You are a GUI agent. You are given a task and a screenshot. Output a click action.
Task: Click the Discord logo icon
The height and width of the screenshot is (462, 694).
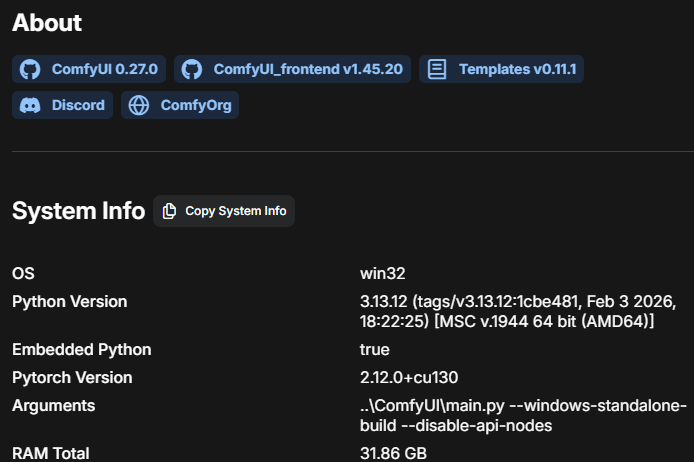(30, 105)
